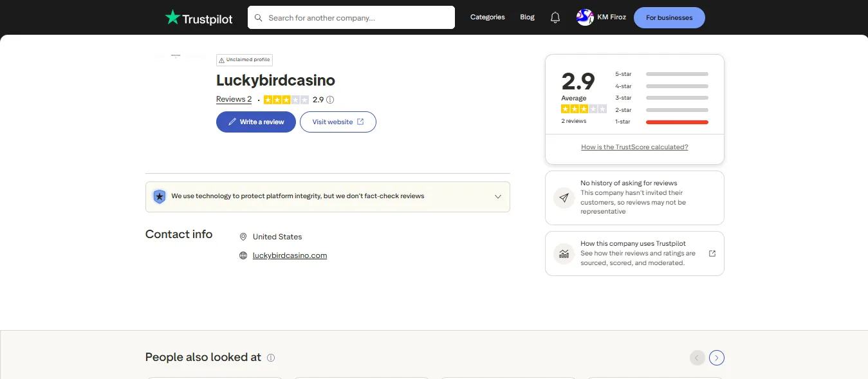Open the Blog menu item

coord(528,17)
